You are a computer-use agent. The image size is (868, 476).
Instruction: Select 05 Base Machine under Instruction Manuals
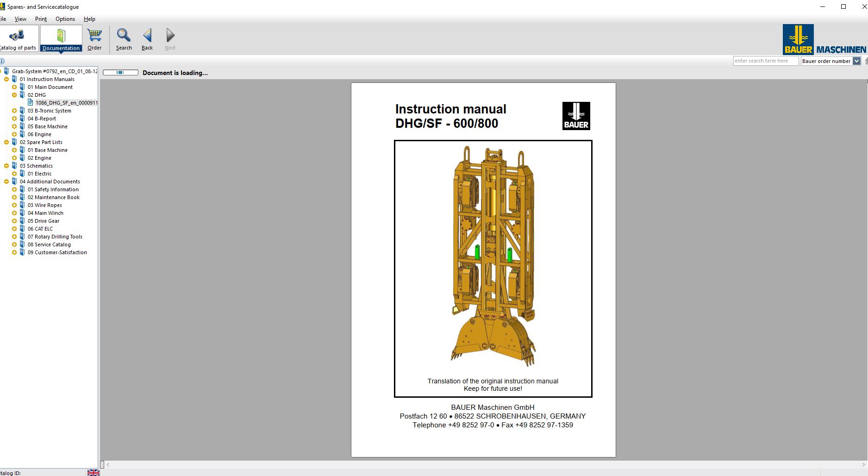click(x=47, y=126)
